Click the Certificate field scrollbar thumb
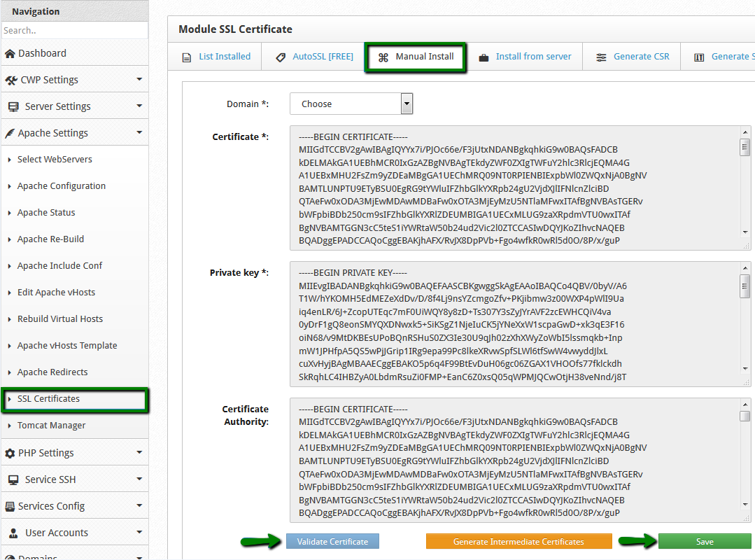 click(745, 146)
